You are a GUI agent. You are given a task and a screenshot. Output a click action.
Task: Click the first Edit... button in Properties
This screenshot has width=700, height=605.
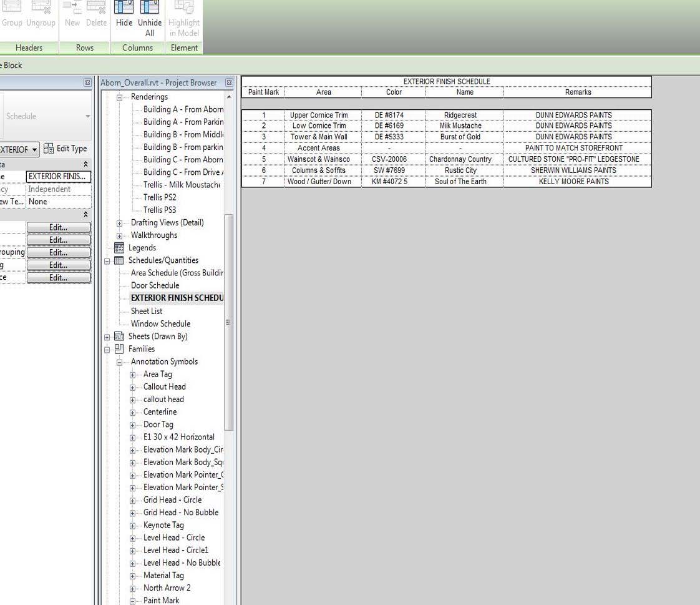(58, 227)
